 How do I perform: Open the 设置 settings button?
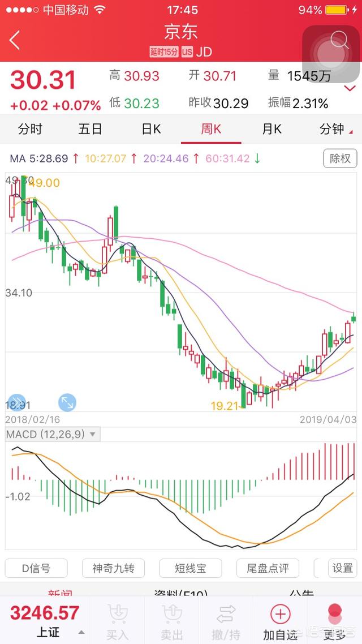343,568
